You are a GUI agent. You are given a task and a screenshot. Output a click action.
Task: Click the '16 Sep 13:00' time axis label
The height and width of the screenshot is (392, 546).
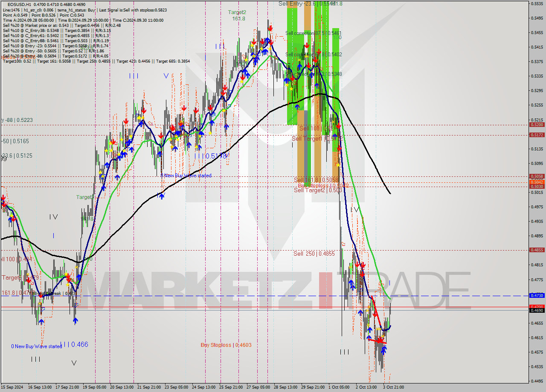tap(40, 387)
